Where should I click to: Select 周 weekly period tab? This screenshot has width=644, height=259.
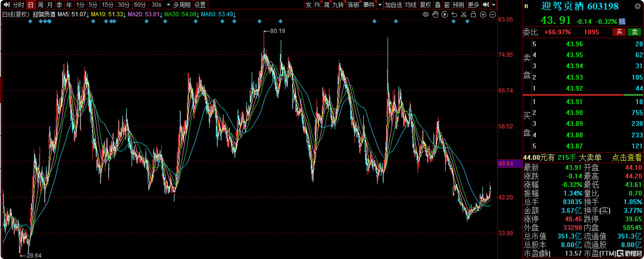pyautogui.click(x=40, y=5)
